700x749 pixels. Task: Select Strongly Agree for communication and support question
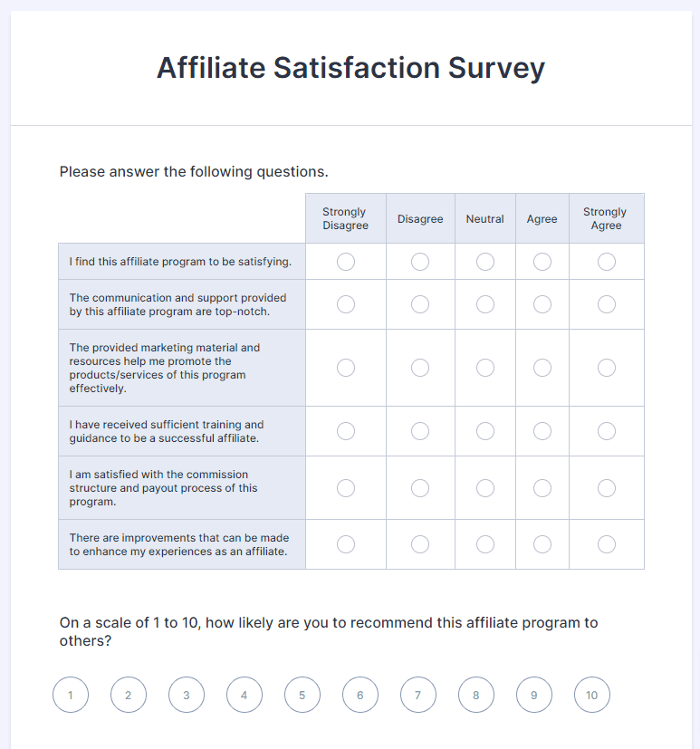point(606,304)
